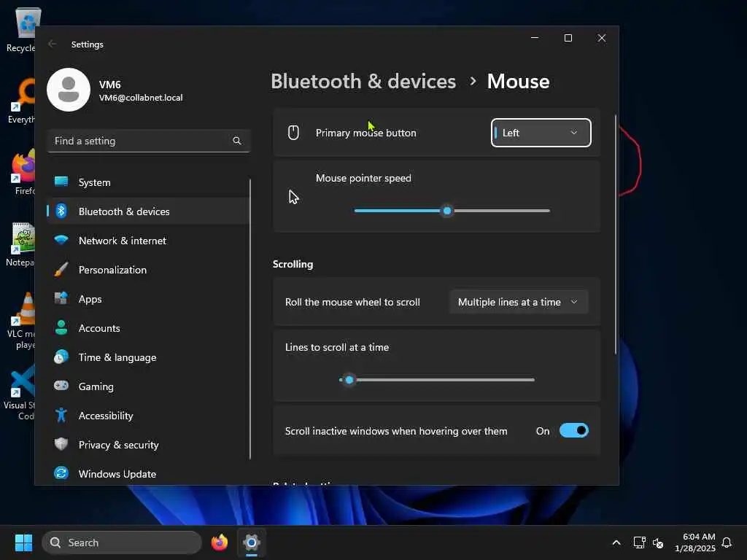Click the clock showing 6:04 AM
Image resolution: width=747 pixels, height=560 pixels.
coord(694,542)
